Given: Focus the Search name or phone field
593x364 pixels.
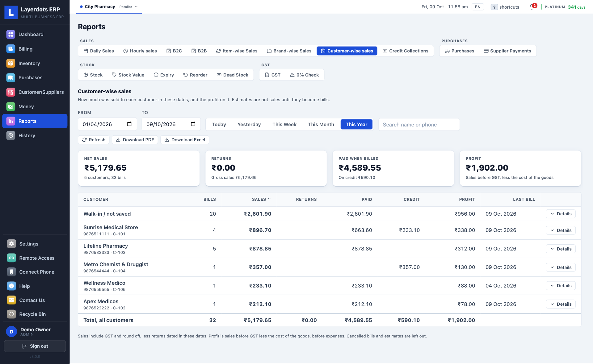Looking at the screenshot, I should [x=419, y=125].
